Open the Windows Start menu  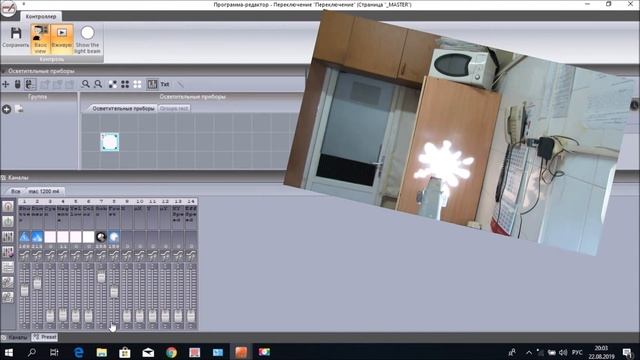point(8,352)
